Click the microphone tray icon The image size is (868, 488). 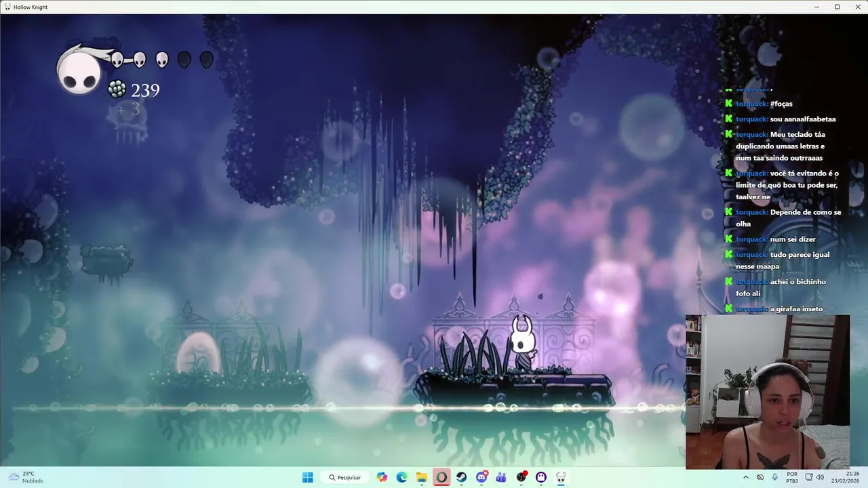click(x=774, y=477)
